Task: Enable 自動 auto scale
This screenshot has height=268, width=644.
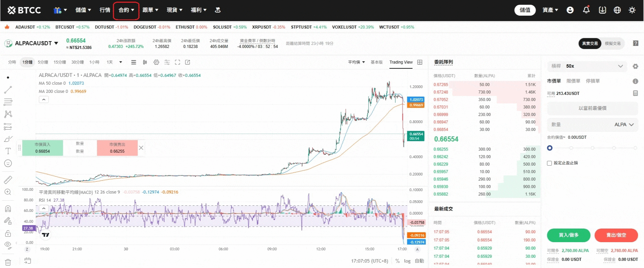Action: [419, 261]
